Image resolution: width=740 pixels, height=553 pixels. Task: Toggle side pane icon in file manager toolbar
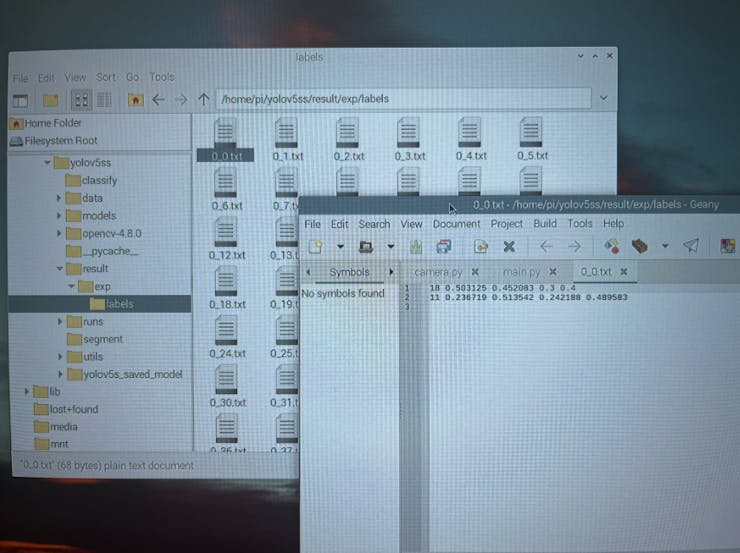pyautogui.click(x=20, y=101)
